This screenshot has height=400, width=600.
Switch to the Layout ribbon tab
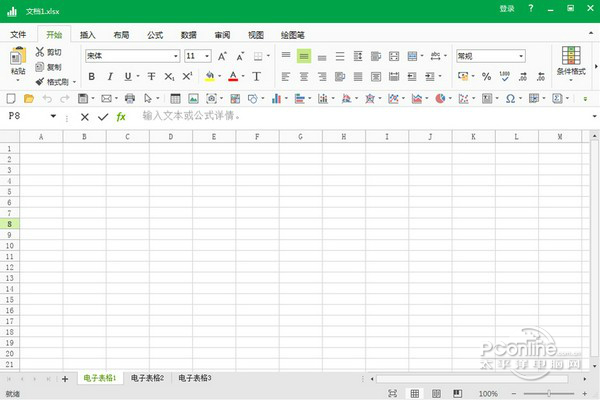pyautogui.click(x=121, y=35)
